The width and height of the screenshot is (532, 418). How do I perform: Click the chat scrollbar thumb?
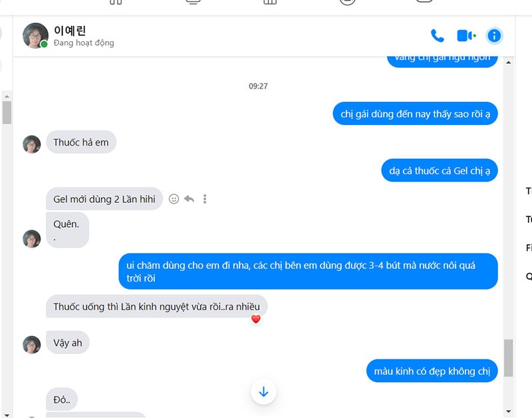point(508,358)
